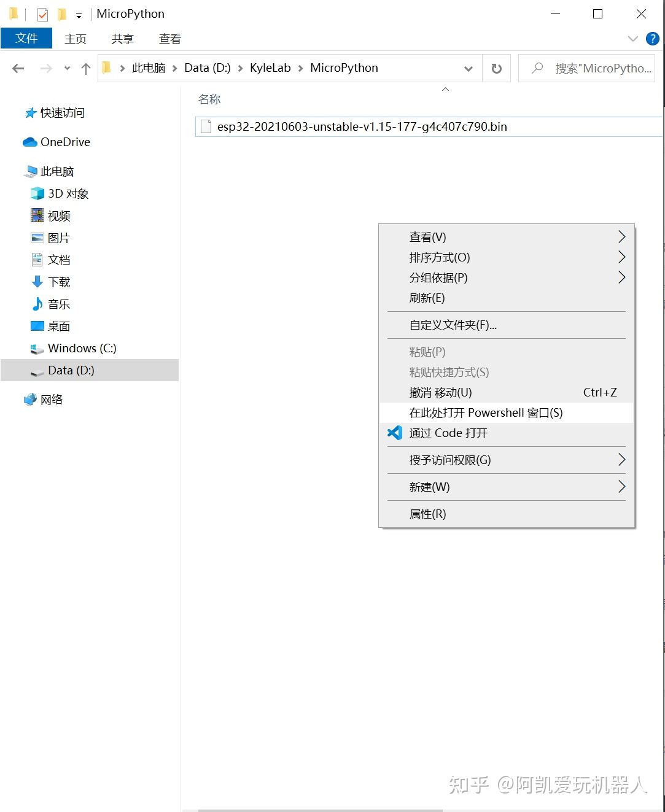Open the Music (音乐) folder
This screenshot has height=812, width=665.
point(58,304)
